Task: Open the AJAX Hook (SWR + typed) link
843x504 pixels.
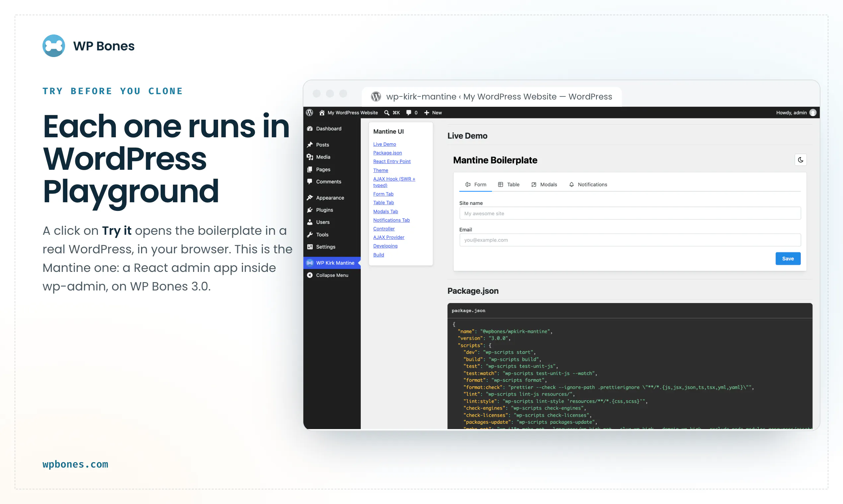Action: [394, 182]
